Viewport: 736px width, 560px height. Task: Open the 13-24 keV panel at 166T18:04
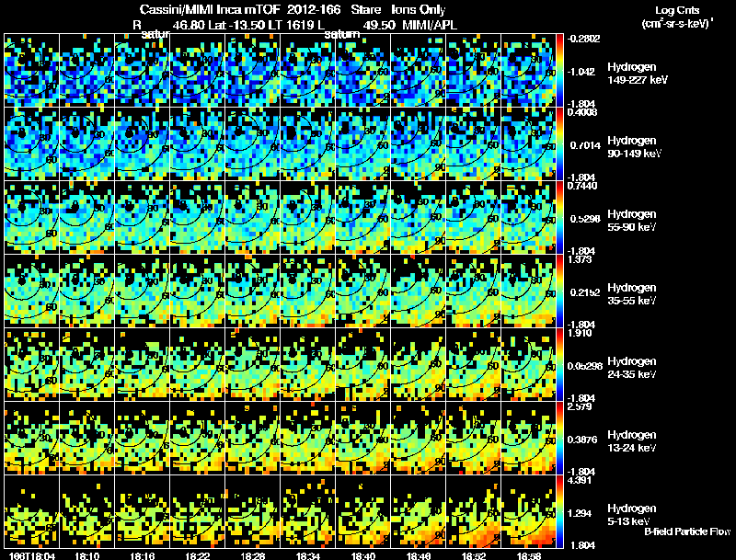[31, 439]
